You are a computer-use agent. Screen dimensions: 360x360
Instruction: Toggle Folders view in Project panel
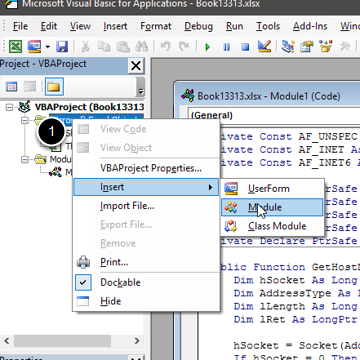coord(54,87)
